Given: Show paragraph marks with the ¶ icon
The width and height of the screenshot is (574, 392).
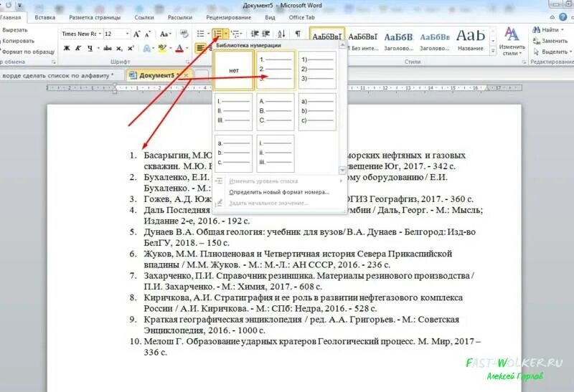Looking at the screenshot, I should click(x=298, y=34).
